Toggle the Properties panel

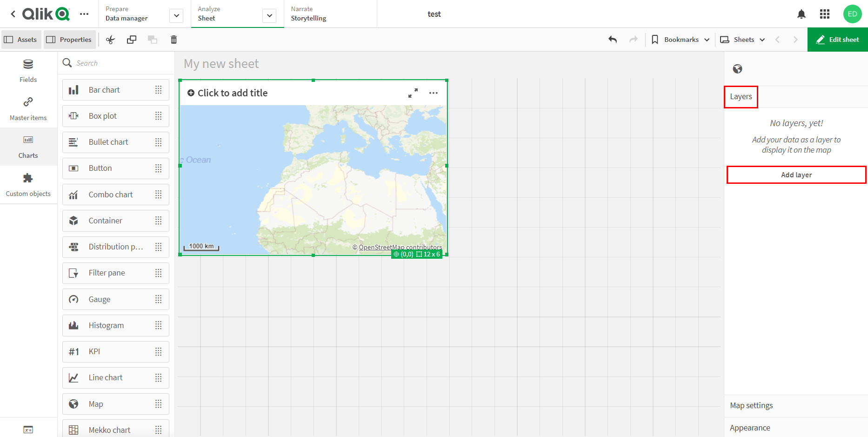70,40
